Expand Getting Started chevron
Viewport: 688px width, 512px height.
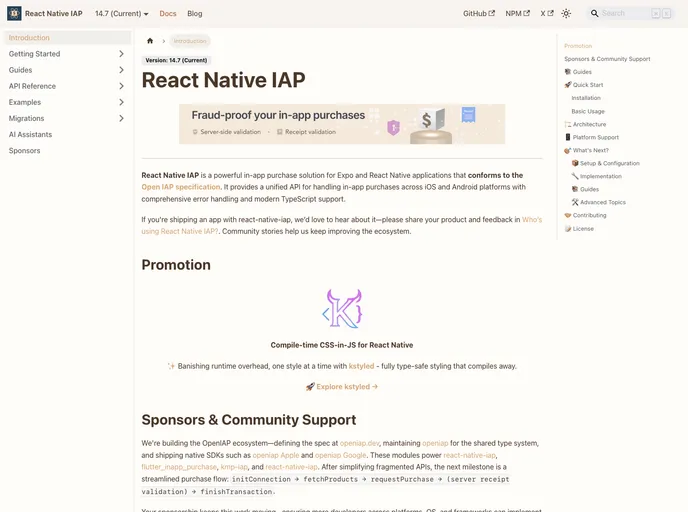coord(122,54)
